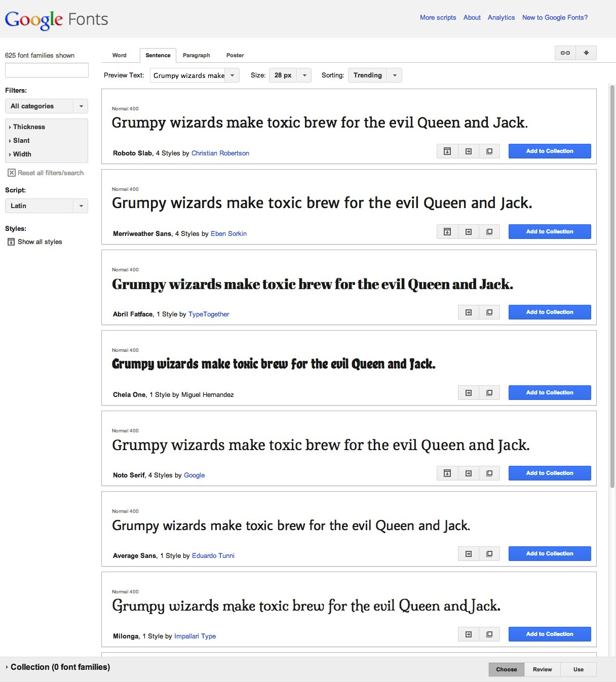Click Chela One quick-use arrow icon

[469, 392]
